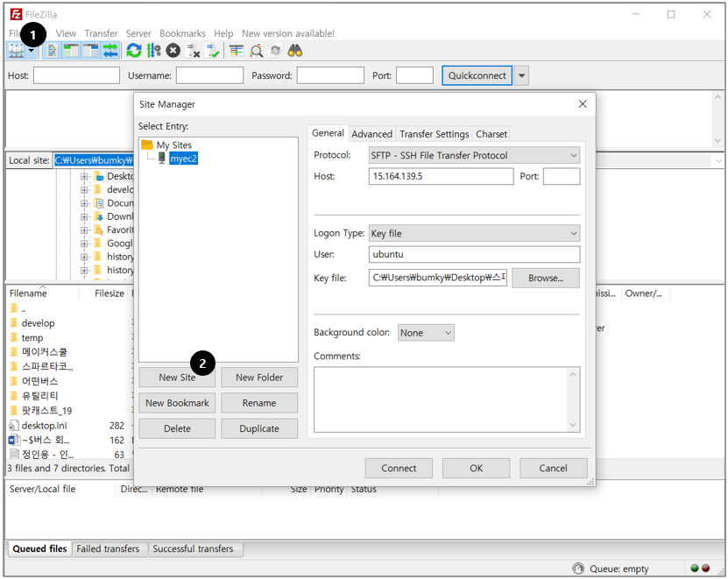Toggle the message log display icon
This screenshot has height=579, width=728.
(52, 51)
